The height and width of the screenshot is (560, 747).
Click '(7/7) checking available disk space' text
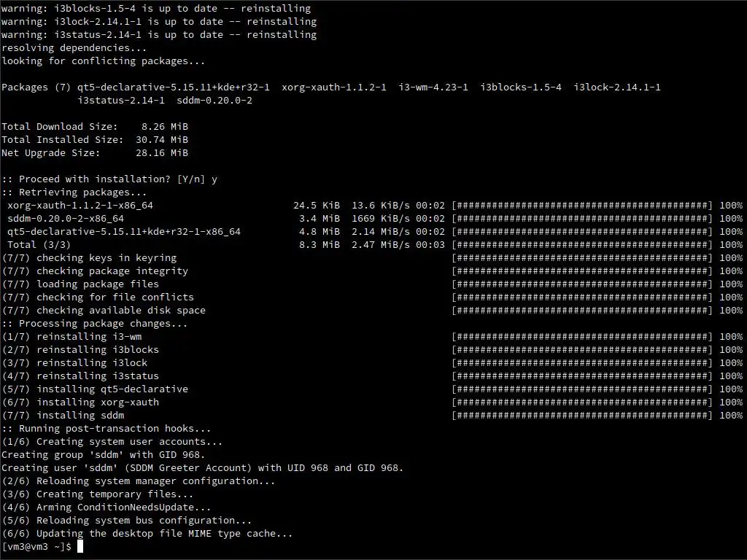point(104,310)
